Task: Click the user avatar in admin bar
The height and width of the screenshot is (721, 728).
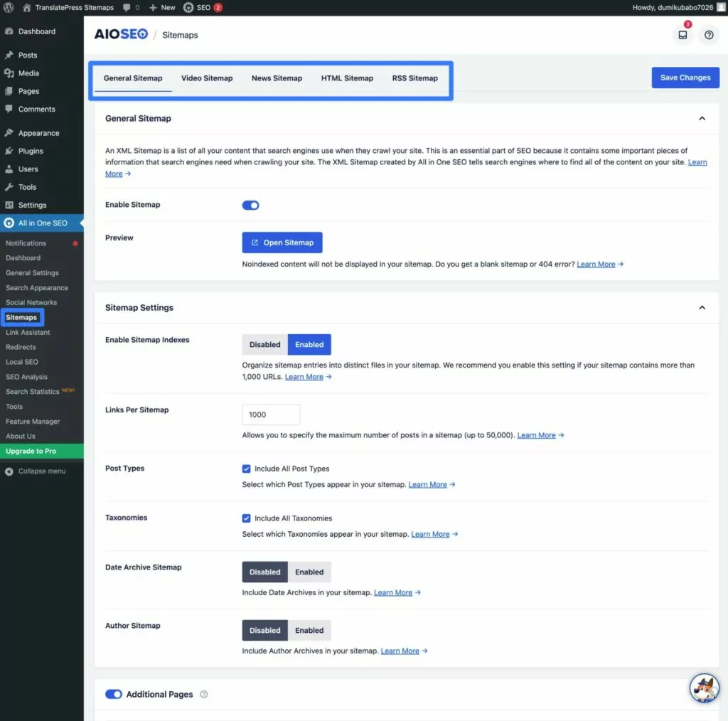Action: pos(721,7)
